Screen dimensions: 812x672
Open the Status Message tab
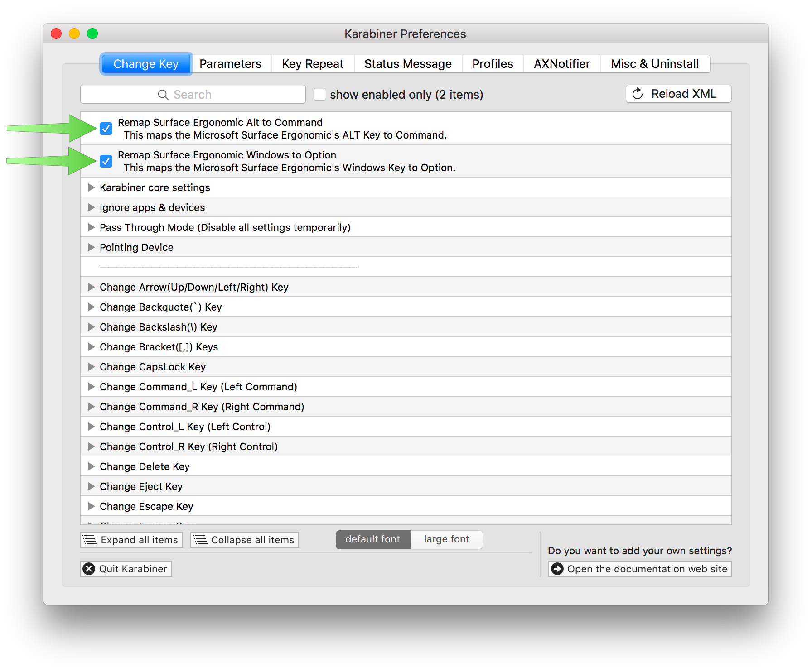click(x=408, y=64)
